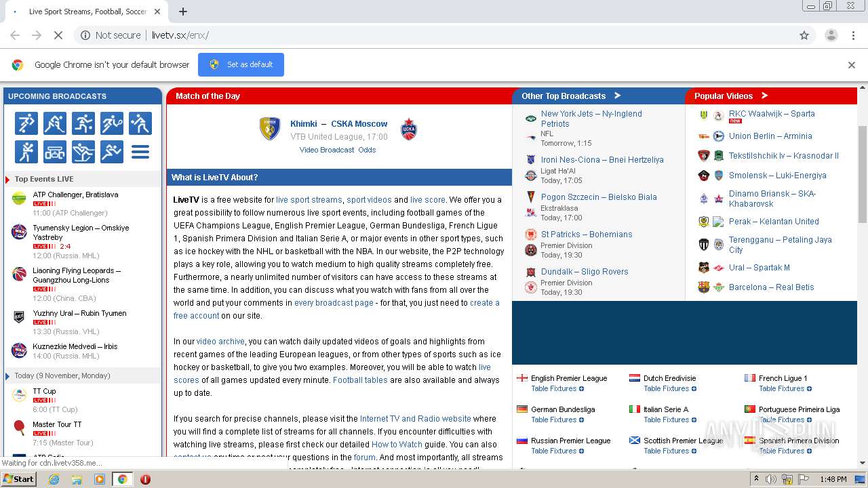Open the Chrome profile avatar icon
The image size is (868, 488).
831,35
